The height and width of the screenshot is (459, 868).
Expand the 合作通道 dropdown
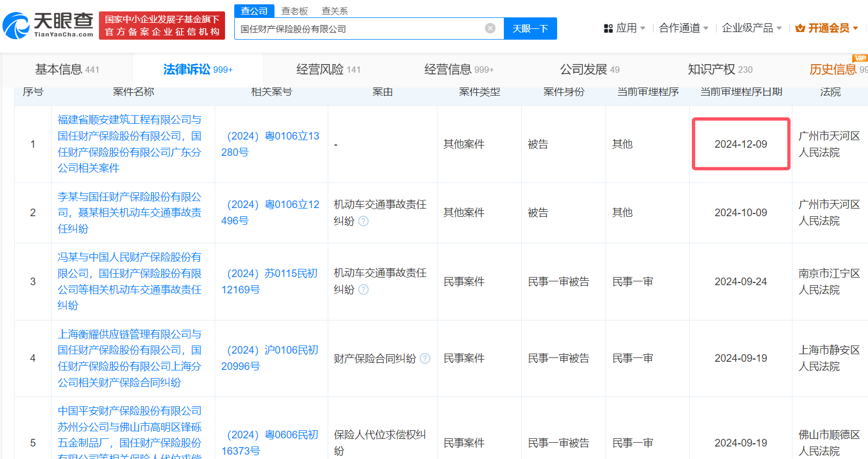[705, 28]
